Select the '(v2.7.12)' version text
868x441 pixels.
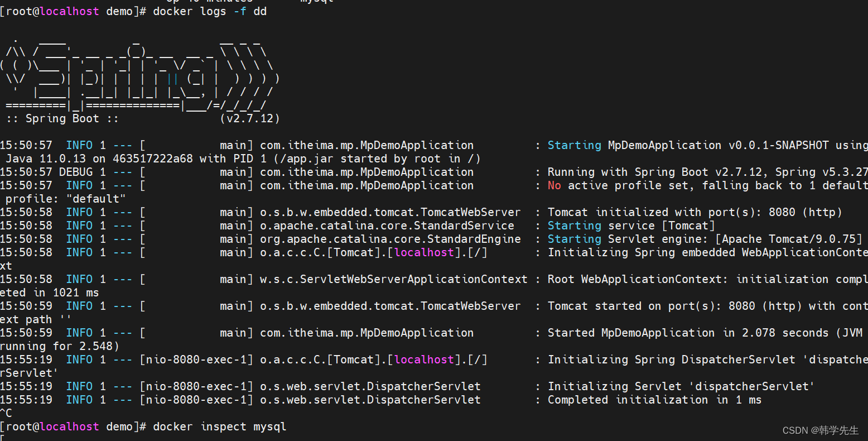(250, 118)
